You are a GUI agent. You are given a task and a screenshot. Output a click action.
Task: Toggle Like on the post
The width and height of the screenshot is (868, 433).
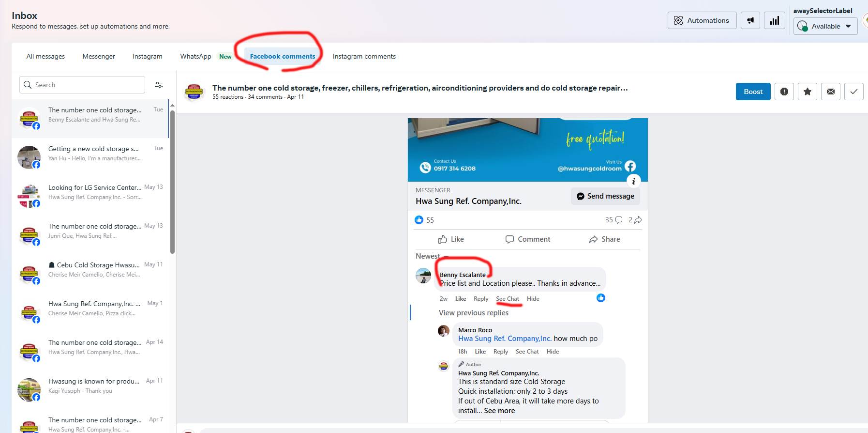pos(451,239)
